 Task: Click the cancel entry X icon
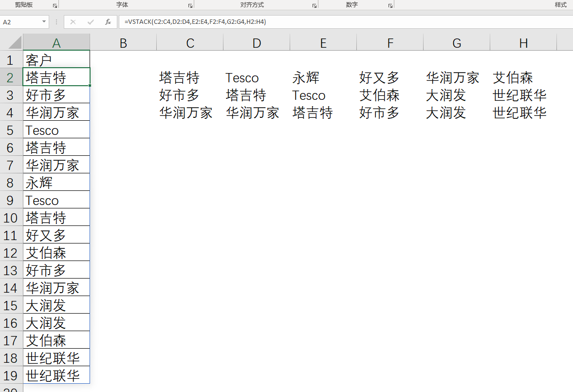tap(73, 22)
